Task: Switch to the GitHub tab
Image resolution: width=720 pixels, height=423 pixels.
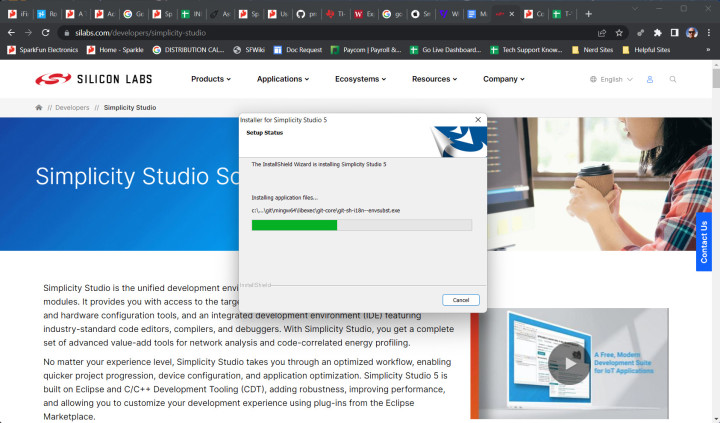Action: click(x=306, y=14)
